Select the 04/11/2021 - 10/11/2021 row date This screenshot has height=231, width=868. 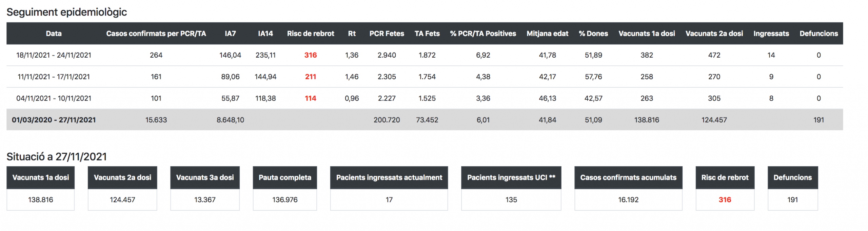tap(54, 99)
